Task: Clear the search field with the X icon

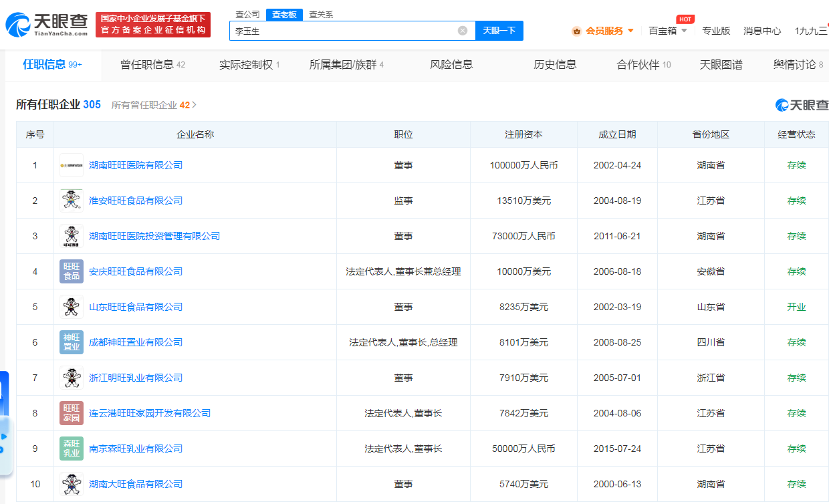Action: click(463, 31)
